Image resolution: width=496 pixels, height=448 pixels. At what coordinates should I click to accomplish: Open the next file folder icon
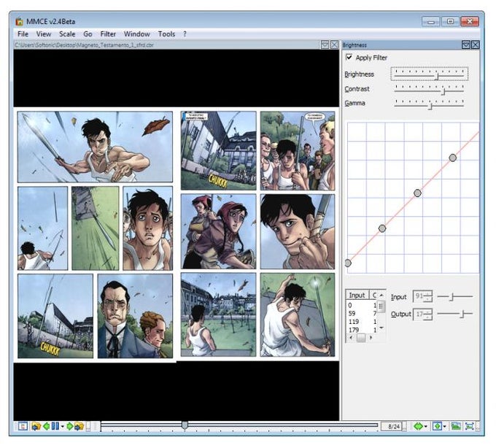pyautogui.click(x=79, y=426)
